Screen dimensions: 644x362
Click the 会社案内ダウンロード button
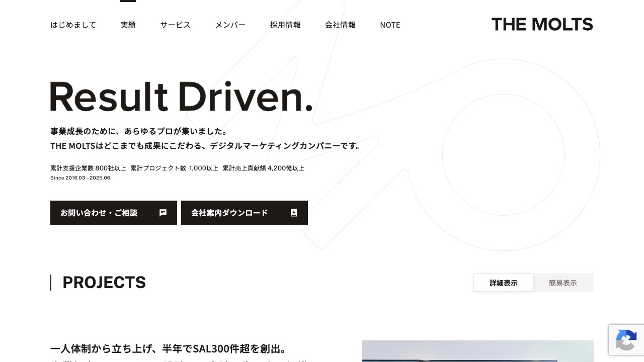(x=245, y=213)
